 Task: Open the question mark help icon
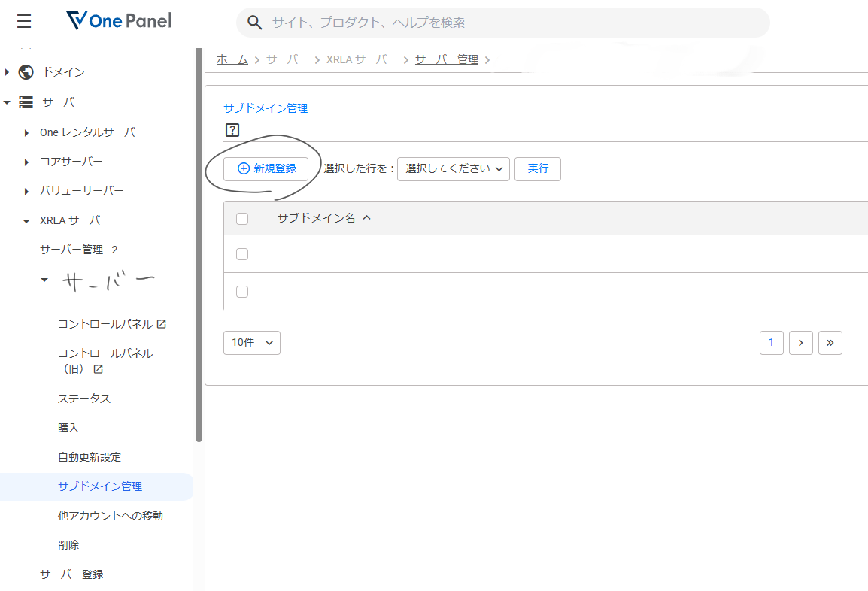(x=232, y=130)
